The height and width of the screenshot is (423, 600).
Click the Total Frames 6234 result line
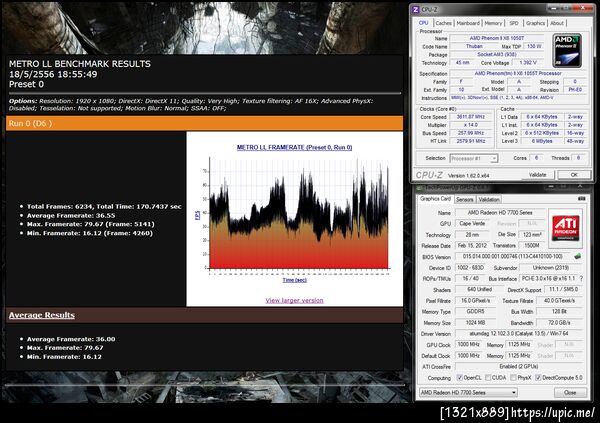coord(104,206)
